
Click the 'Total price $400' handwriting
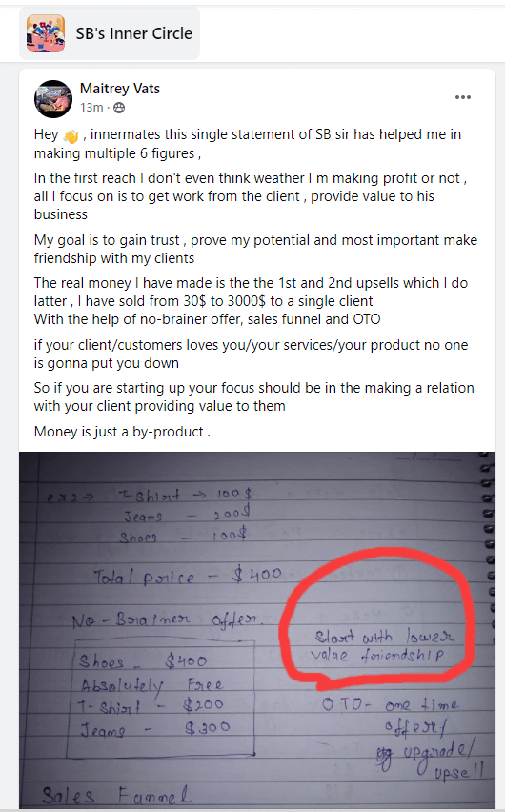point(188,576)
